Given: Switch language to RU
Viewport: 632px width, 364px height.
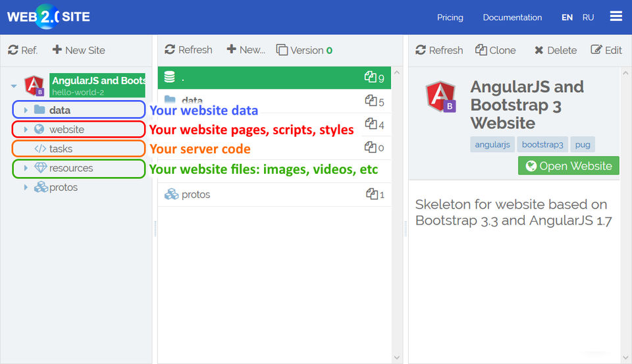Looking at the screenshot, I should (588, 17).
